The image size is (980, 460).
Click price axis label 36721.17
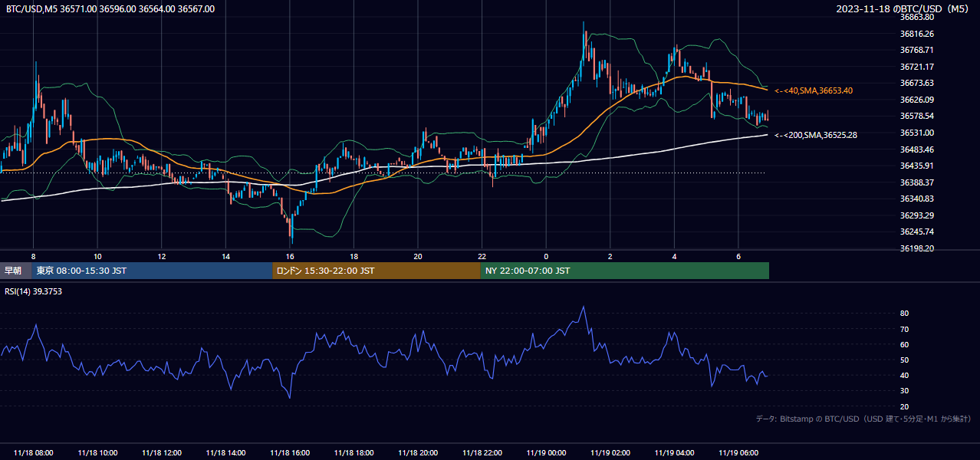click(x=917, y=67)
